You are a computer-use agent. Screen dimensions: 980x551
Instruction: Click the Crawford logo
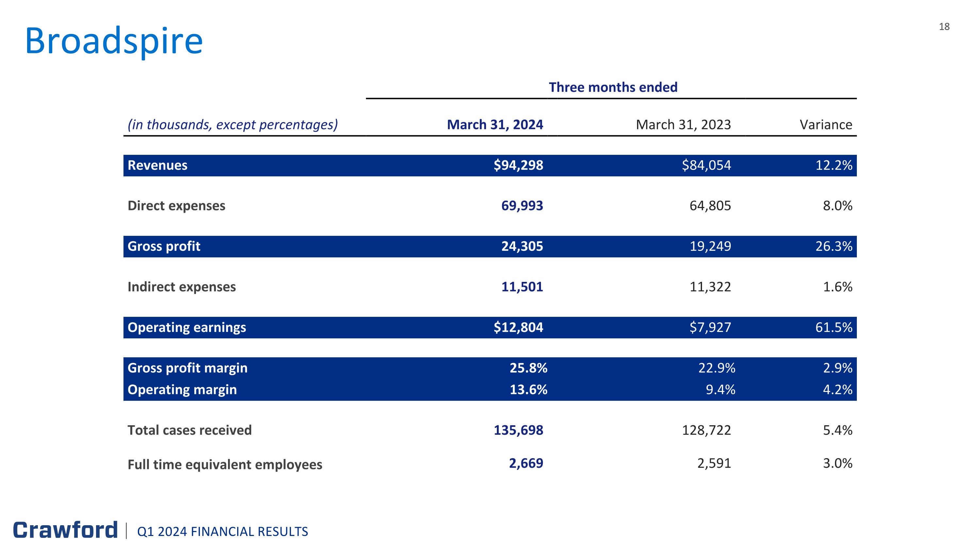[x=65, y=530]
